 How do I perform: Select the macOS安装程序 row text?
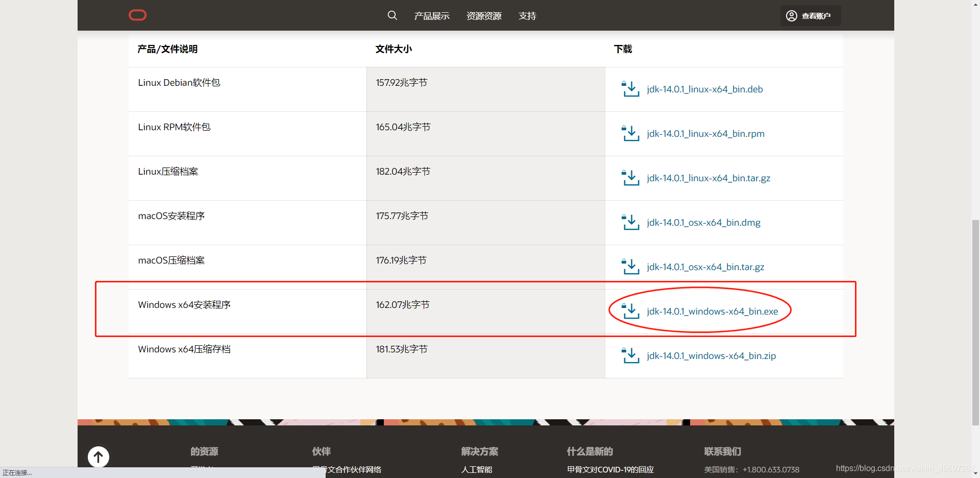click(171, 216)
